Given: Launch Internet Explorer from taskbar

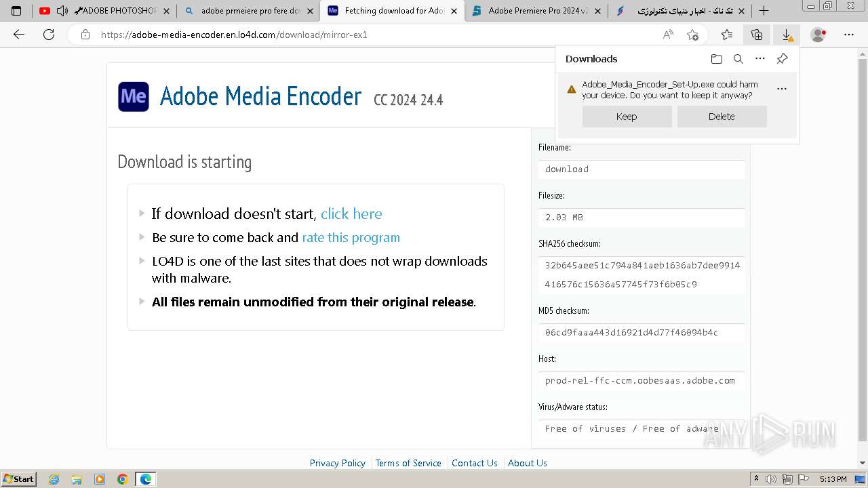Looking at the screenshot, I should coord(54,479).
